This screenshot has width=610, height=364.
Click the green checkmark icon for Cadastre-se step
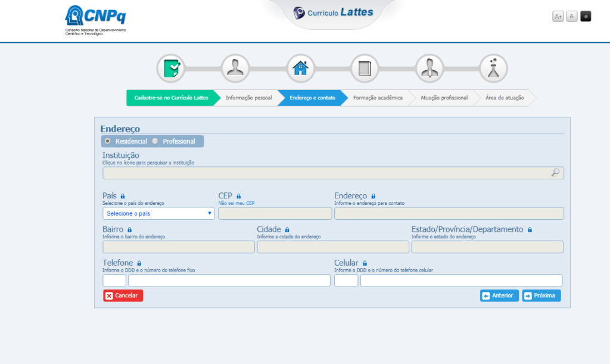pyautogui.click(x=172, y=67)
